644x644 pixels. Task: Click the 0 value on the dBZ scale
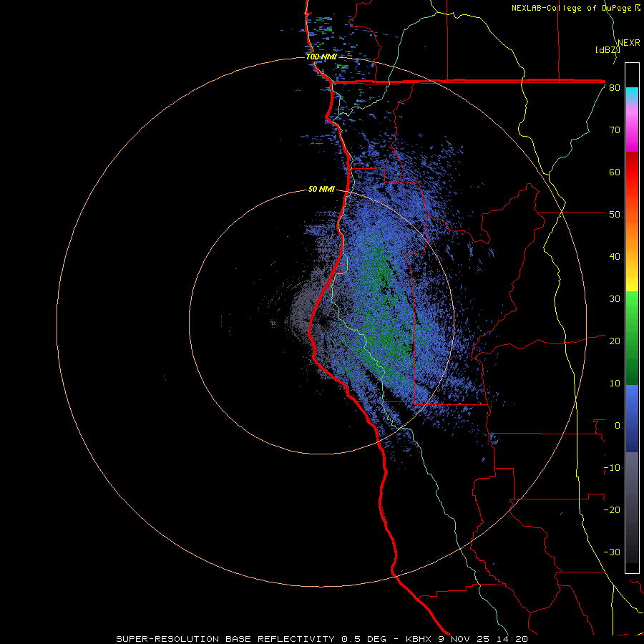pyautogui.click(x=618, y=426)
